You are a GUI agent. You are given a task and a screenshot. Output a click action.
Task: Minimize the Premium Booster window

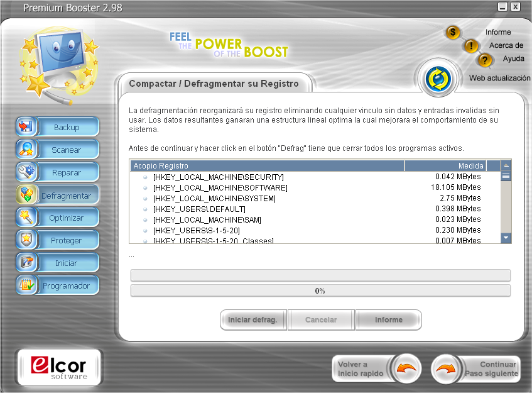point(502,7)
